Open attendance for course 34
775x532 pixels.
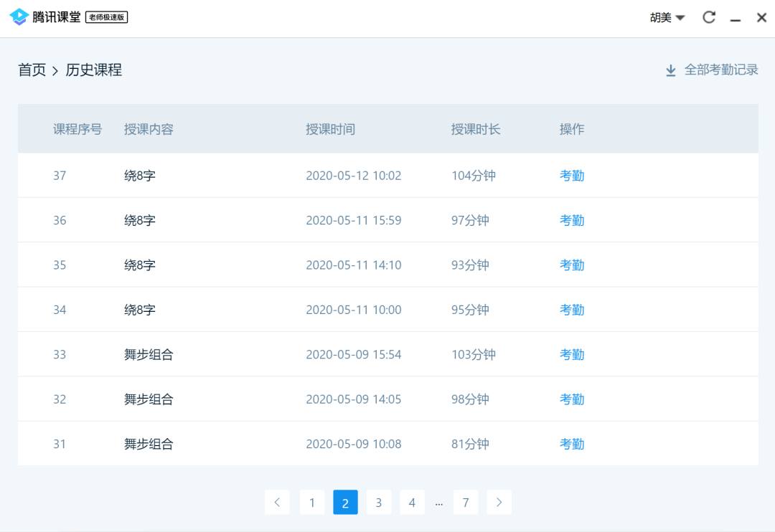(x=572, y=310)
